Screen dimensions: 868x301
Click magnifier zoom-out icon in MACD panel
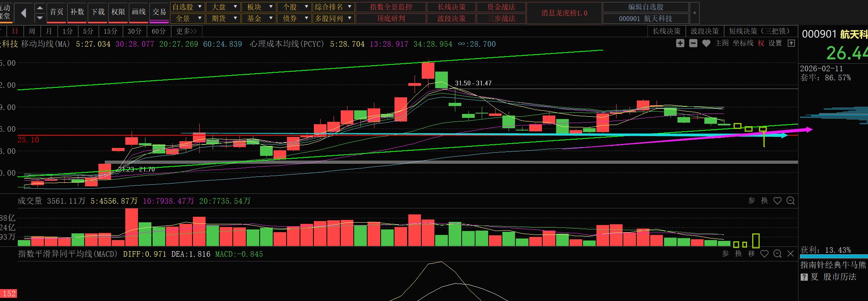tap(777, 254)
